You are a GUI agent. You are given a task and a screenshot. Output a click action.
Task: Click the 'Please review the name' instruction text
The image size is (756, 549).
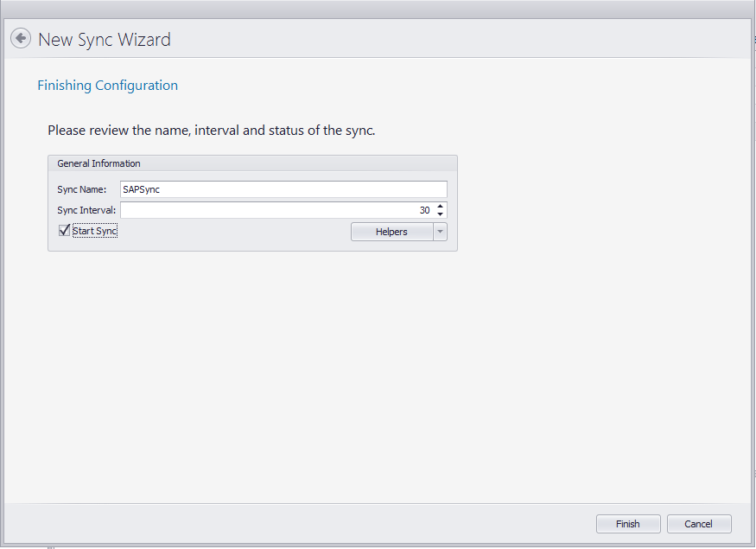pos(211,131)
